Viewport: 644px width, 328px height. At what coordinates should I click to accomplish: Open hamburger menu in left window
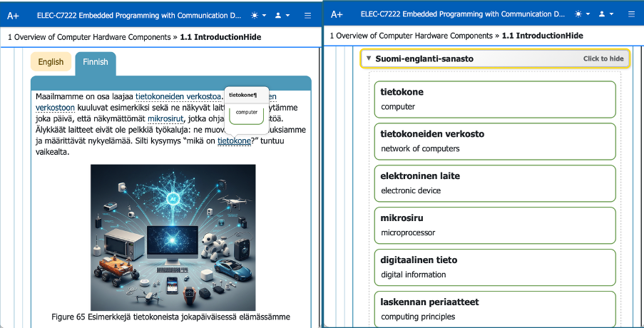click(307, 16)
